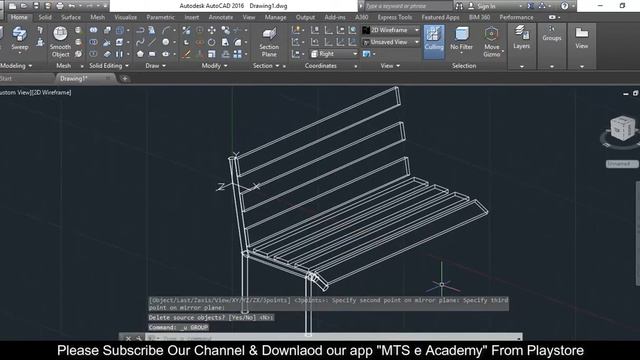Expand the Modeling panel
The width and height of the screenshot is (640, 360).
pos(16,65)
